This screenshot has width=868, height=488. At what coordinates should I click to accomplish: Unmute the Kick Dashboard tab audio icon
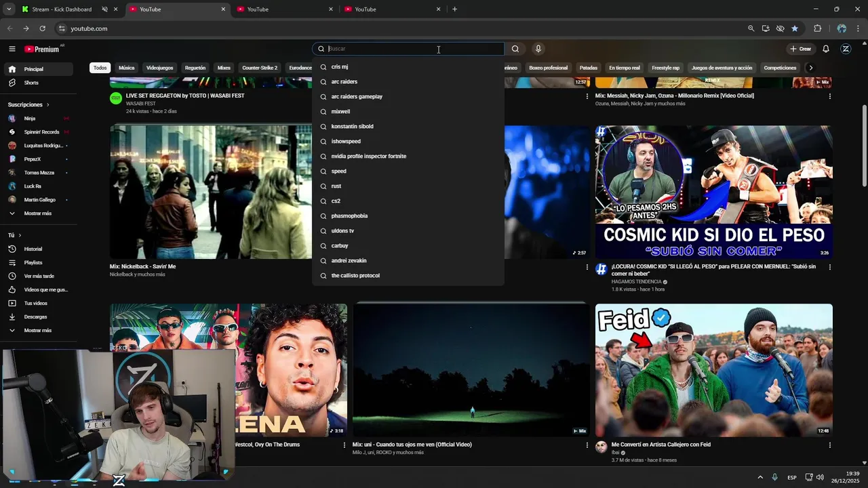click(104, 9)
